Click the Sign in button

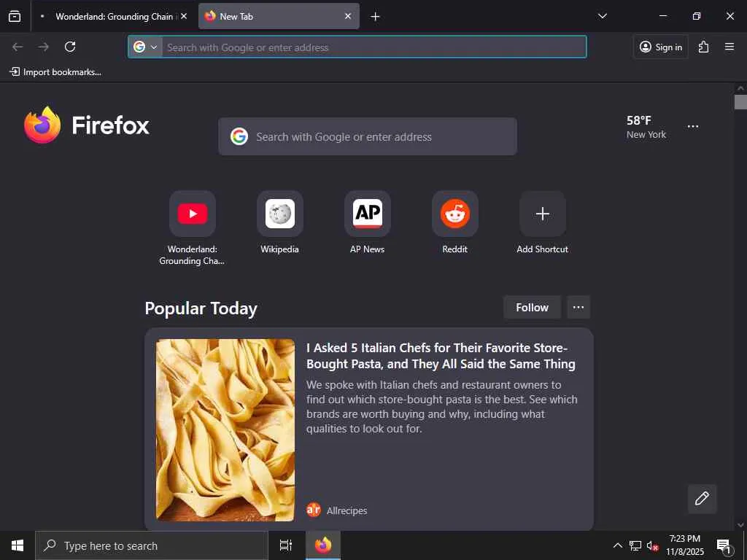click(x=661, y=47)
